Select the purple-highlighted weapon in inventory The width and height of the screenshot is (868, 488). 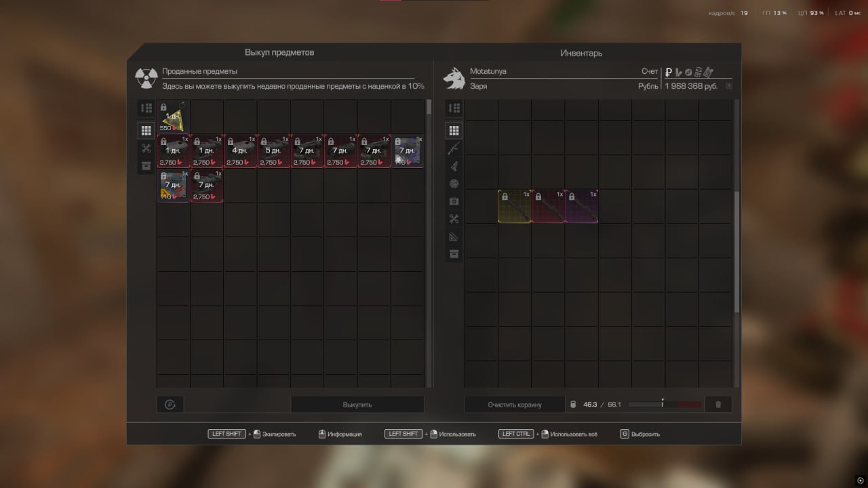coord(582,206)
